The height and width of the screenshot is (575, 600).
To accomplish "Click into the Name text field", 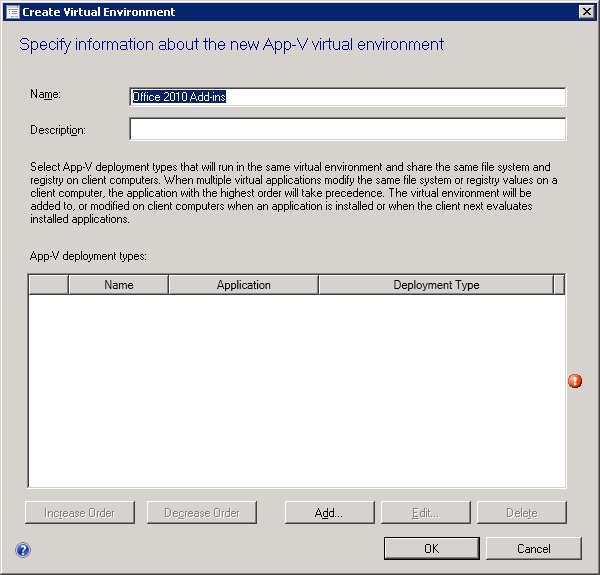I will coord(347,97).
